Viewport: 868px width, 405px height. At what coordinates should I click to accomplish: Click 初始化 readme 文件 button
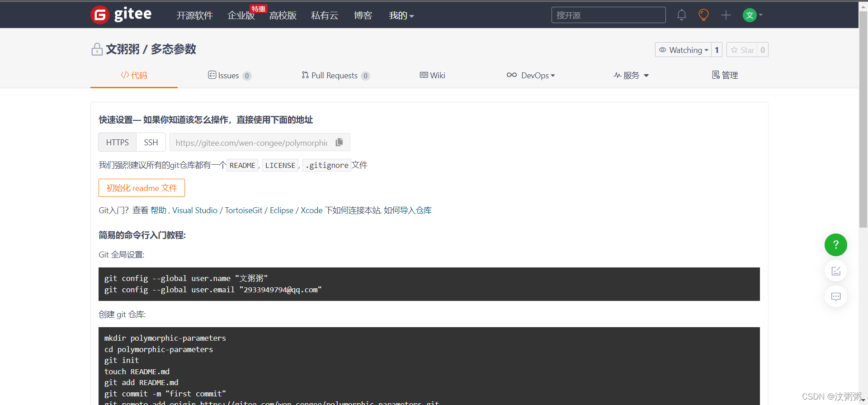coord(142,188)
